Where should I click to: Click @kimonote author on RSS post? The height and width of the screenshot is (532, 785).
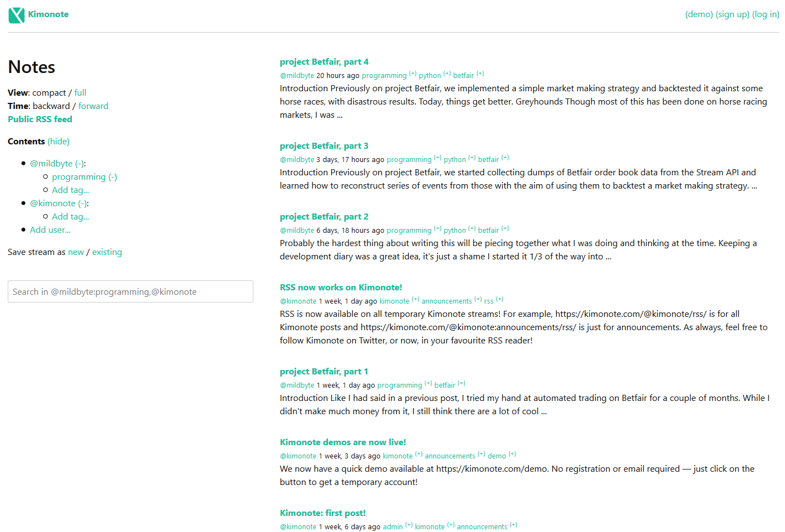click(298, 301)
